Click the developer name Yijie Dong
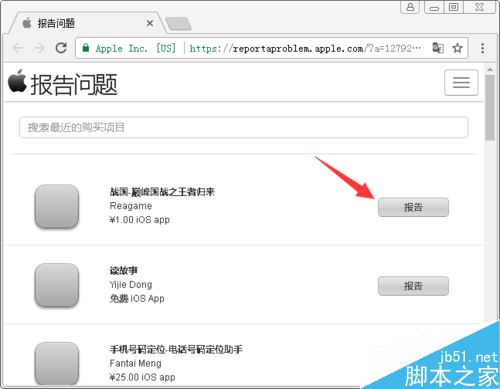Screen dimensions: 500x389 [131, 285]
